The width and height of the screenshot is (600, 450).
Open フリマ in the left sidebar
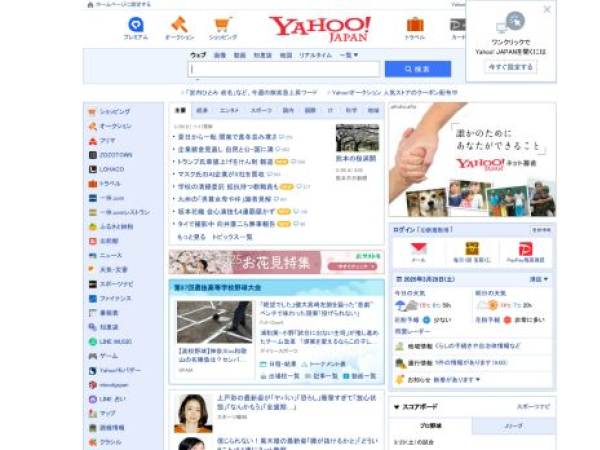tap(107, 140)
